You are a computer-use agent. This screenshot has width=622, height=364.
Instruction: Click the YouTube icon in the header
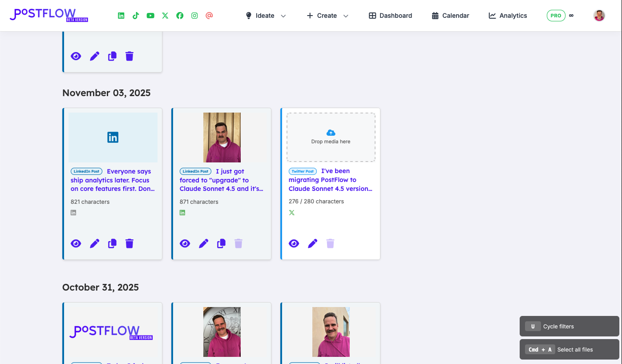[x=150, y=15]
